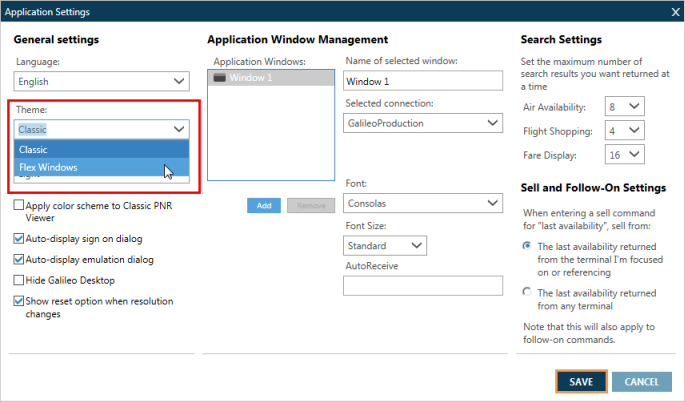The height and width of the screenshot is (402, 685).
Task: Click the Add window button
Action: (x=264, y=205)
